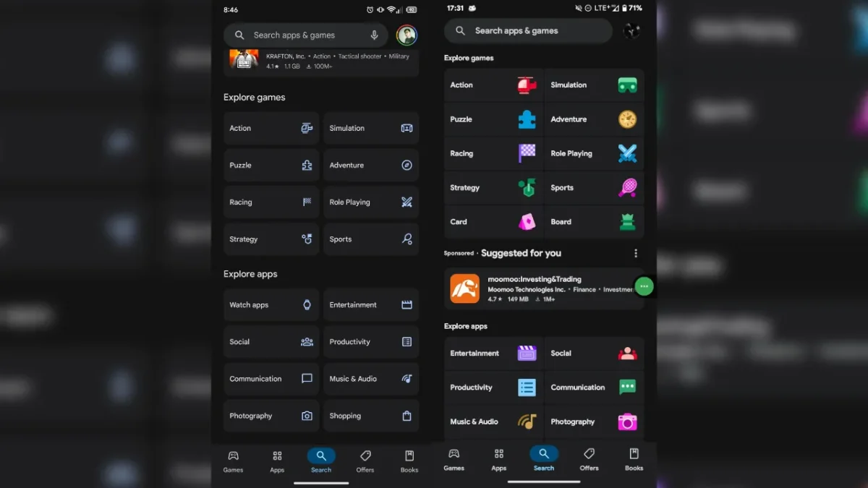
Task: Tap the shopping bag icon in Shopping
Action: (x=407, y=416)
